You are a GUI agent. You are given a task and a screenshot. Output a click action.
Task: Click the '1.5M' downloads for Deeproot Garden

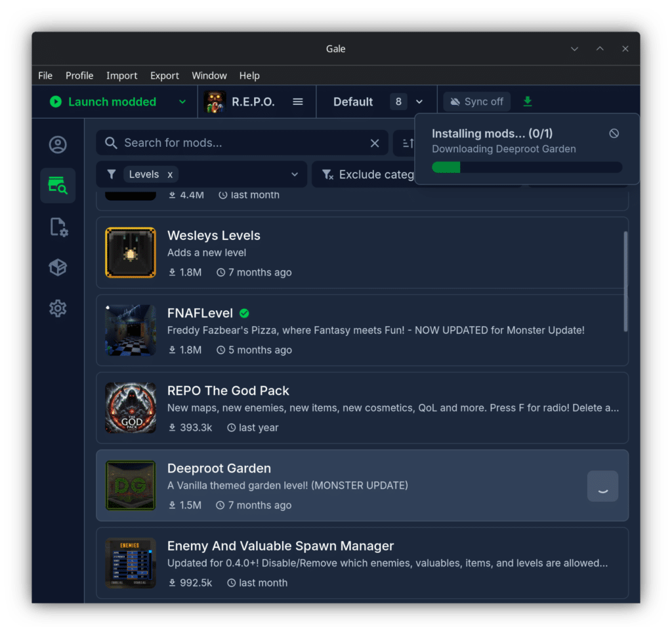(x=190, y=505)
